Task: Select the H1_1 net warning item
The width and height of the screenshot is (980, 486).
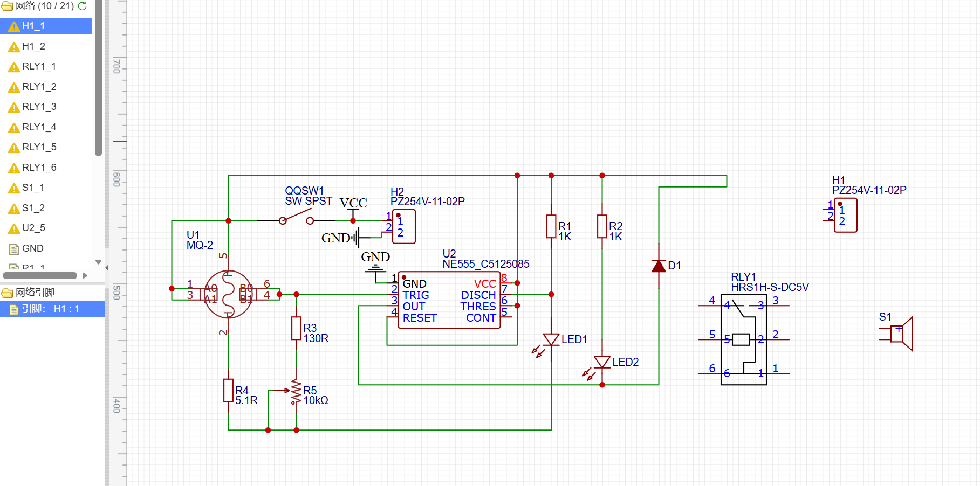Action: 33,26
